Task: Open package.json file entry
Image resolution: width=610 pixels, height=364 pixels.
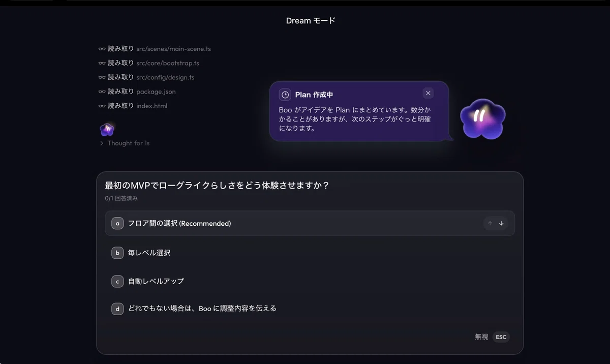Action: [156, 92]
